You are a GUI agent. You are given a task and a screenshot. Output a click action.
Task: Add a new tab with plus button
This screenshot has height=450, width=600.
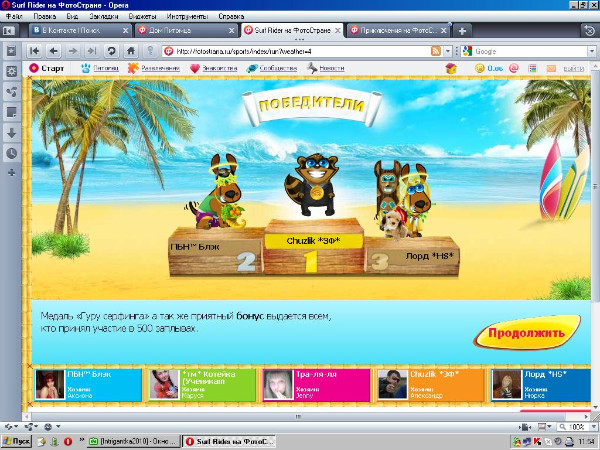(463, 31)
